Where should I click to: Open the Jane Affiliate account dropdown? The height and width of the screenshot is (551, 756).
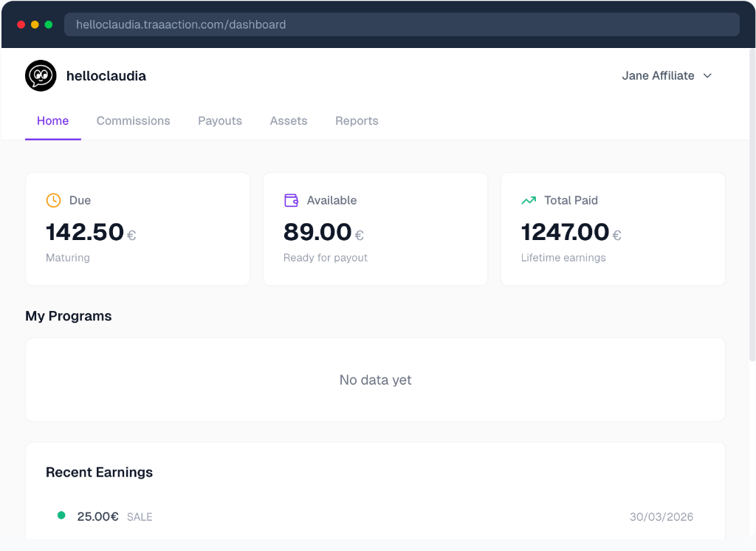(657, 75)
